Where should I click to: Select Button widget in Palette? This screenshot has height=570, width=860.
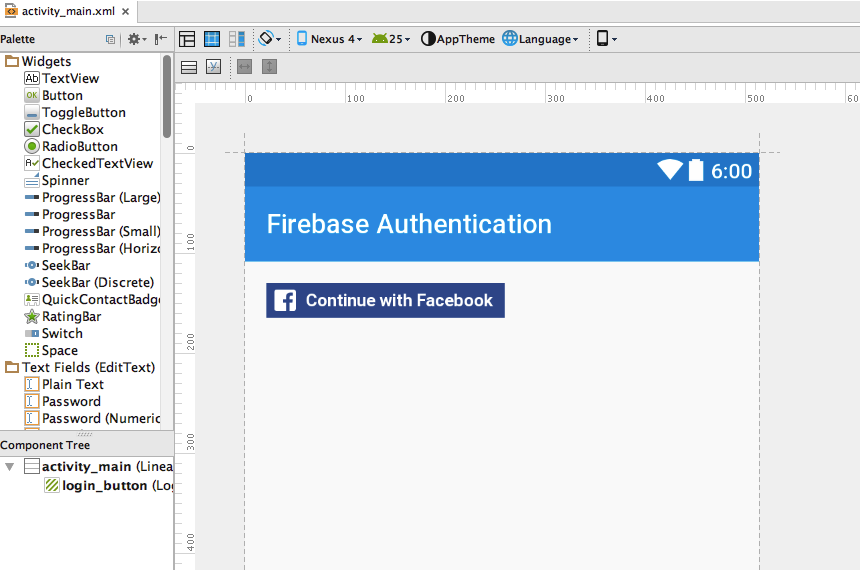pyautogui.click(x=53, y=95)
